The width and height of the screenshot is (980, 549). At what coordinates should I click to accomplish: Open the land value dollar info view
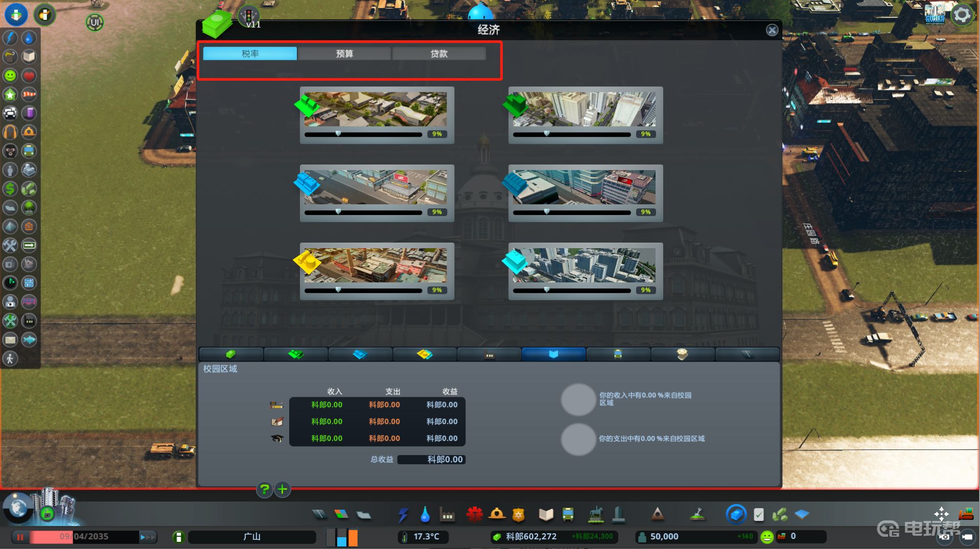pos(10,189)
